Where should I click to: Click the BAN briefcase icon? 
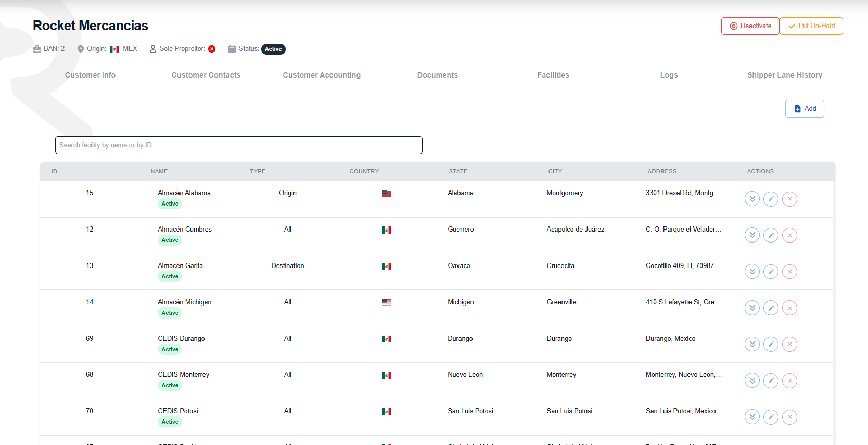[x=37, y=49]
